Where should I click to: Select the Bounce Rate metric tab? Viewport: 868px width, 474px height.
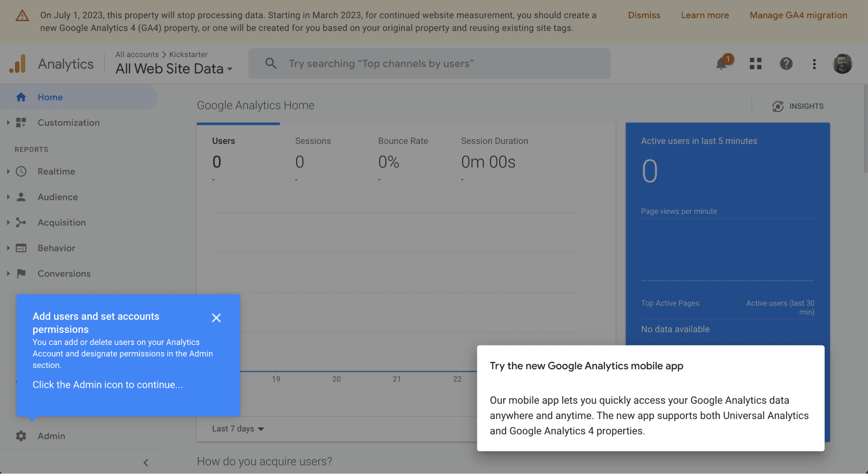(404, 161)
